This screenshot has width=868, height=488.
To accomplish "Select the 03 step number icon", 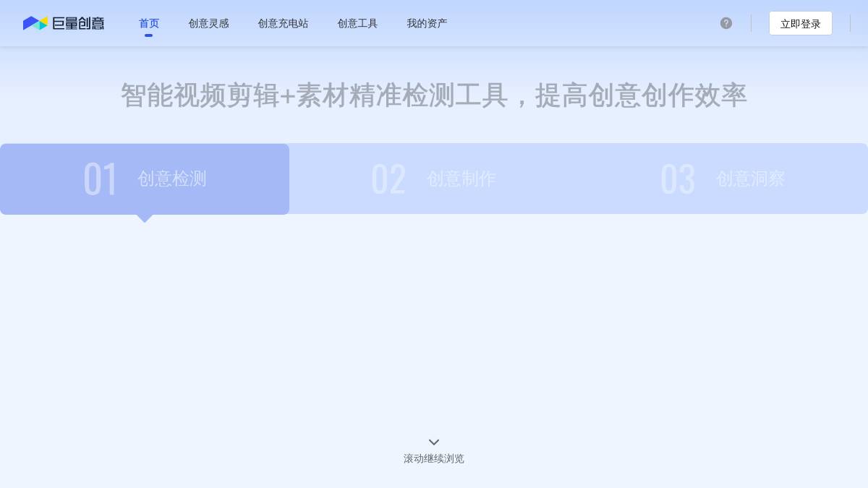I will pos(678,179).
